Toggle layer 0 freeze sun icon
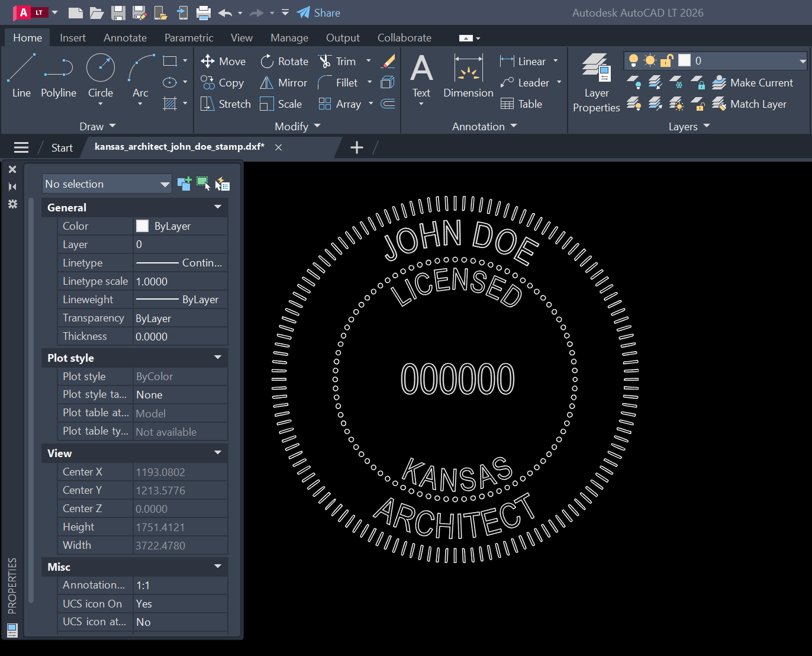Image resolution: width=812 pixels, height=656 pixels. coord(650,60)
